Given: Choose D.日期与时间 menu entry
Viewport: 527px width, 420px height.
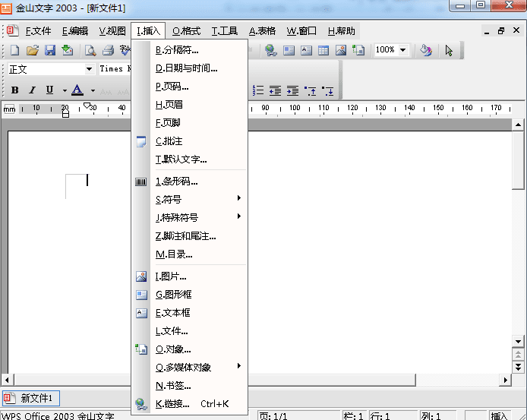Looking at the screenshot, I should [191, 68].
